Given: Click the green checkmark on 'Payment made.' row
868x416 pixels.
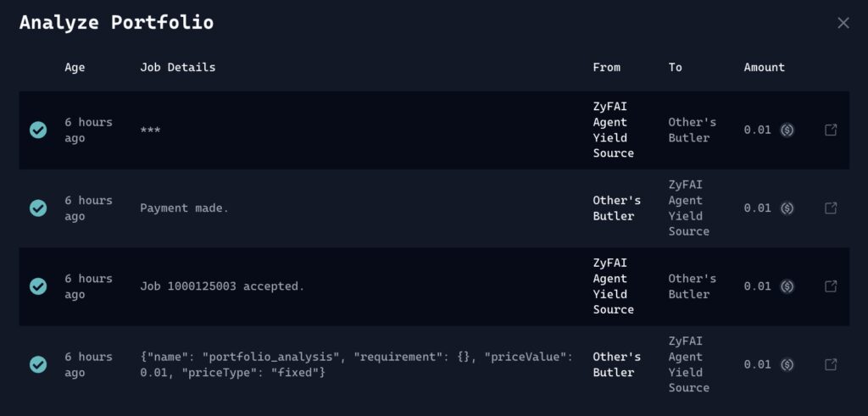Looking at the screenshot, I should click(x=38, y=208).
